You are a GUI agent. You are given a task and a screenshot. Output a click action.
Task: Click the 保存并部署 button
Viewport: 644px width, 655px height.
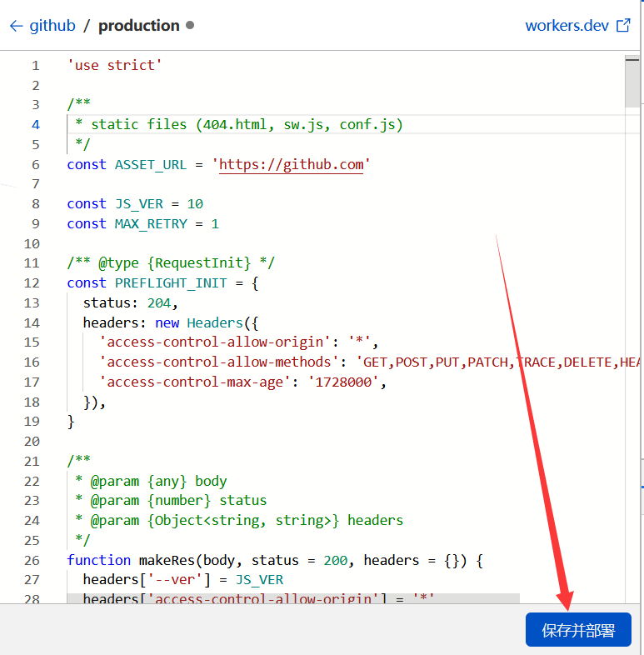(x=578, y=630)
